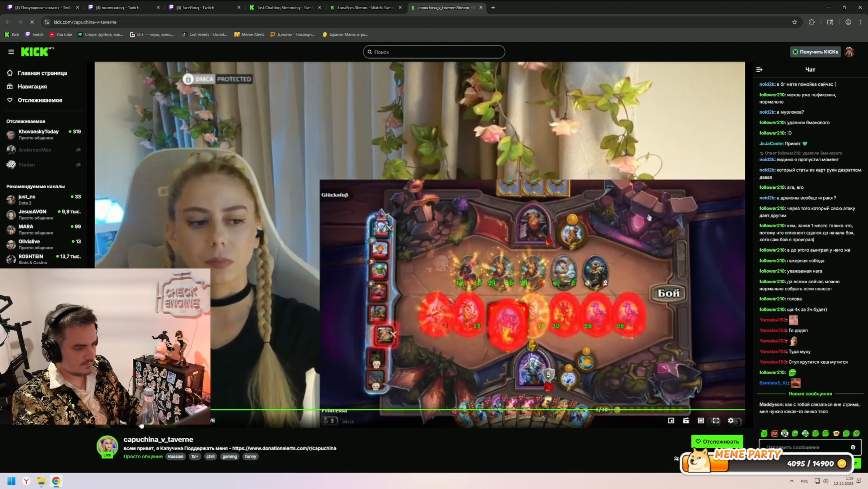Open Просто общение category link
The height and width of the screenshot is (489, 868).
[x=143, y=456]
